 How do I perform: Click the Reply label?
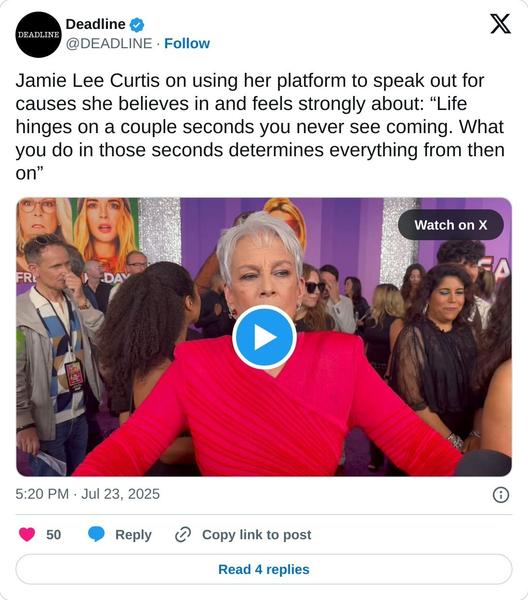[x=133, y=535]
